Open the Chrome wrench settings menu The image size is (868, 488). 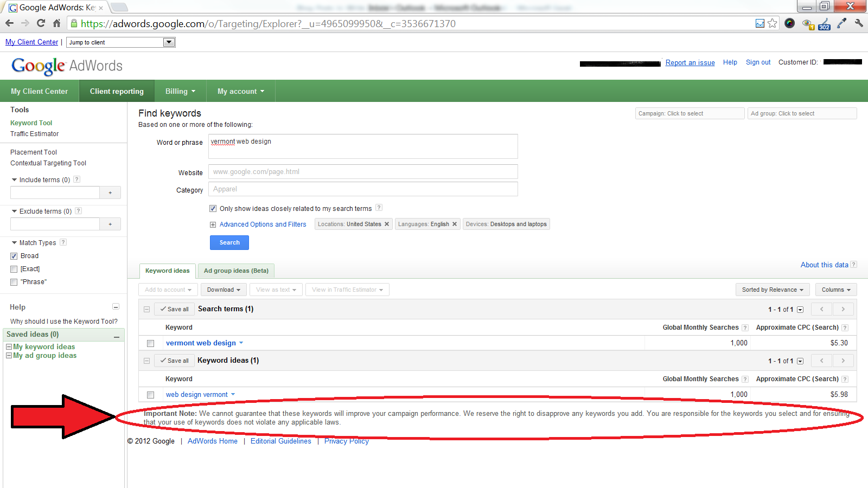coord(859,23)
